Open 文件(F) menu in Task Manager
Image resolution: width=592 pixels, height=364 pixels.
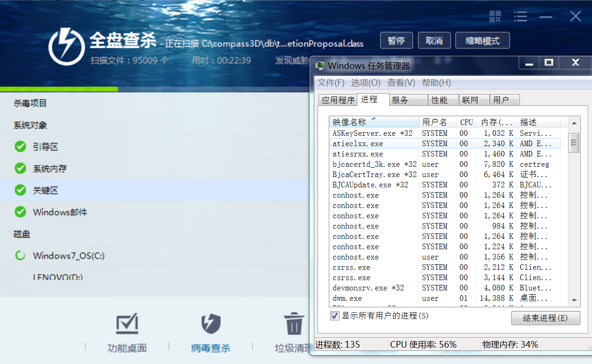[x=331, y=82]
